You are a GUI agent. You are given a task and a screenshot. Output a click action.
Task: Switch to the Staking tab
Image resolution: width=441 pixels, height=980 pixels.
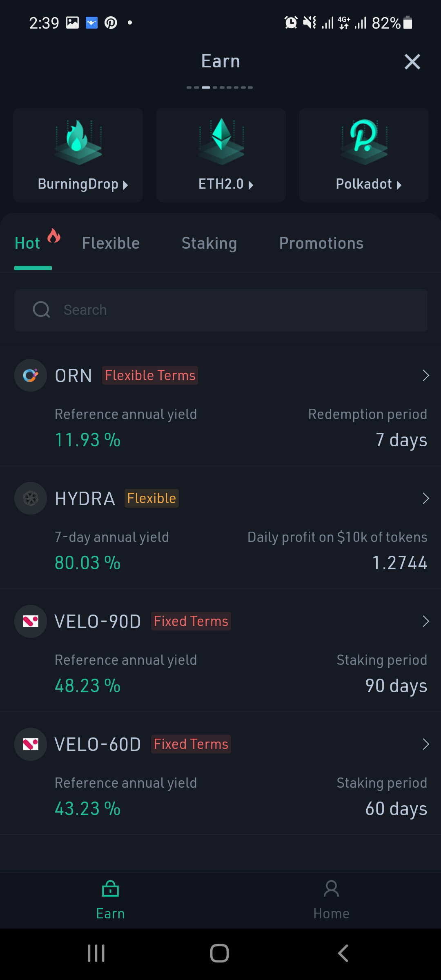pyautogui.click(x=209, y=243)
